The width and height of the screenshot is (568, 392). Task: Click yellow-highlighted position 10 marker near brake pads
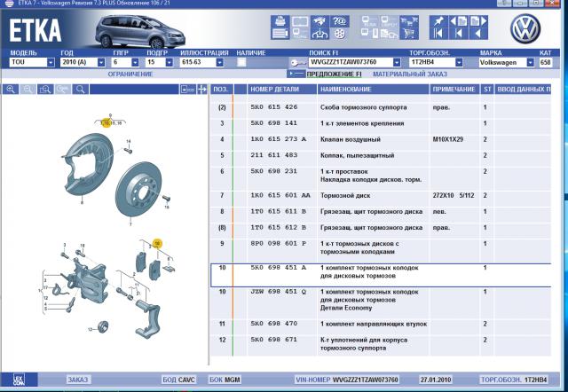click(x=157, y=244)
